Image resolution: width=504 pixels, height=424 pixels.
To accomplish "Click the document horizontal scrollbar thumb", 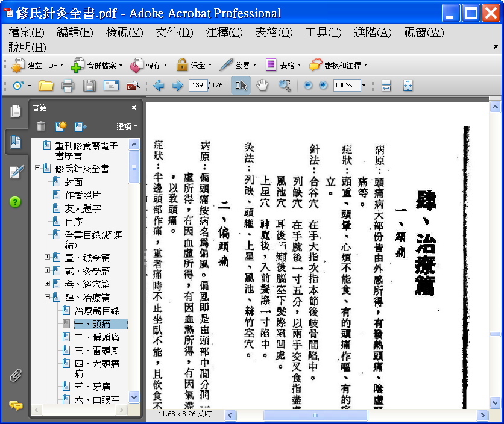I will tap(315, 415).
